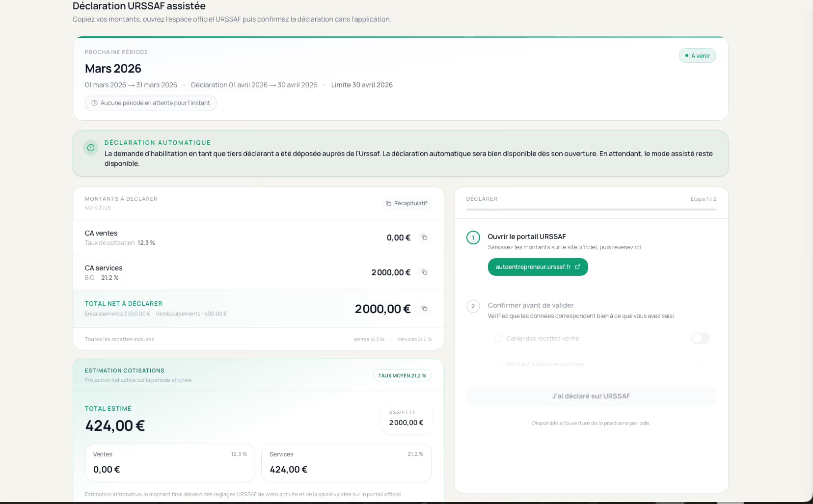
Task: Enable the 'Cahier des recettes vérifié' toggle
Action: click(701, 338)
